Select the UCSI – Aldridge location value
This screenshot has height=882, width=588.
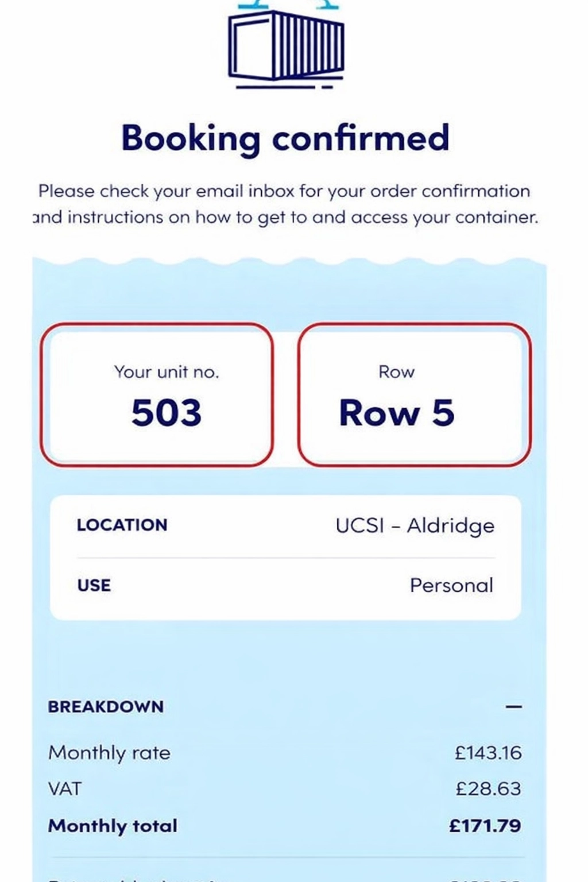pyautogui.click(x=415, y=525)
